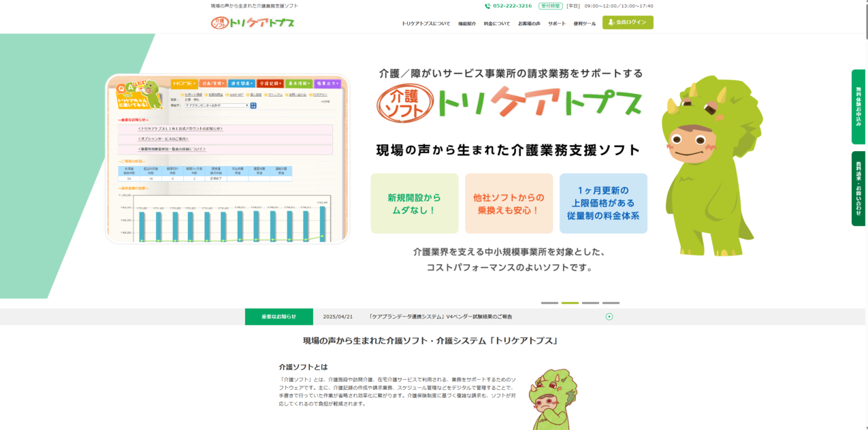Click the green 重要なお知らせ label
The width and height of the screenshot is (868, 430).
pos(279,316)
